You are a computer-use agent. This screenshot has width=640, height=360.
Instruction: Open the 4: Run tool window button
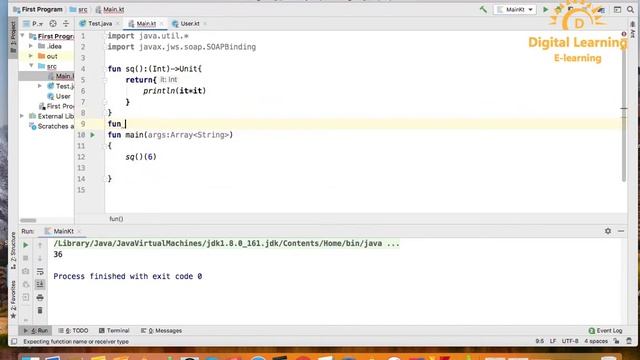(36, 331)
